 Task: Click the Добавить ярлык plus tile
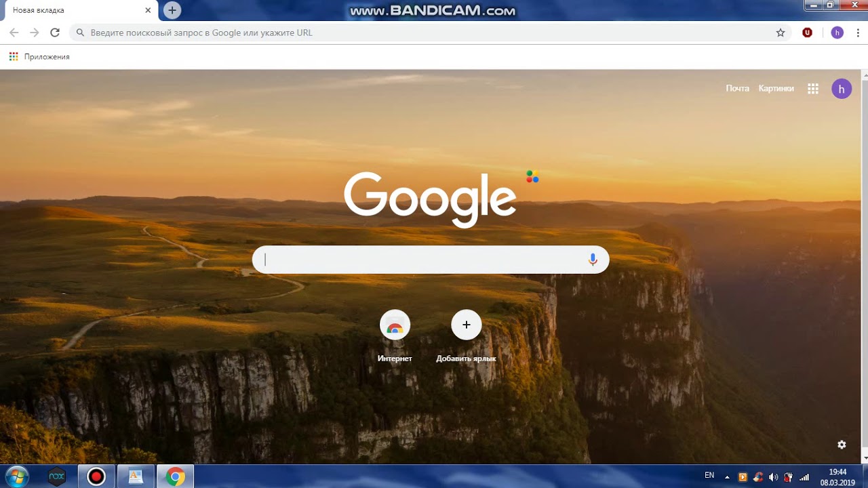coord(467,325)
